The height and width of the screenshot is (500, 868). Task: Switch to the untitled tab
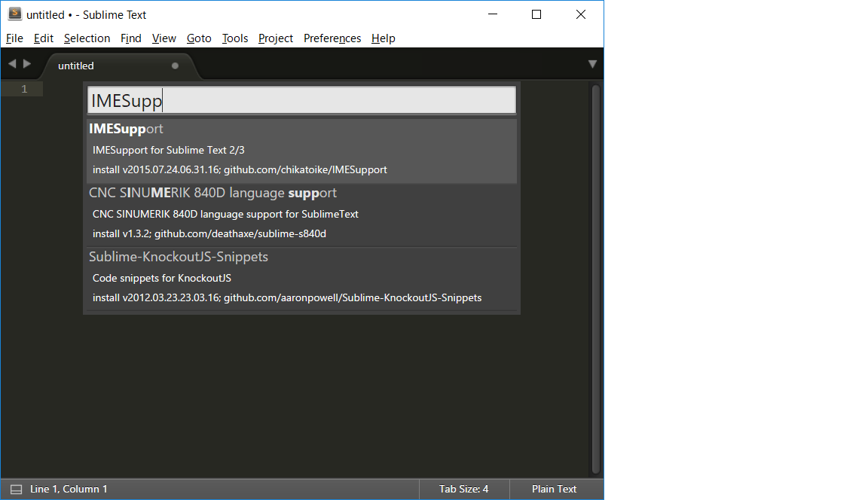(x=75, y=66)
